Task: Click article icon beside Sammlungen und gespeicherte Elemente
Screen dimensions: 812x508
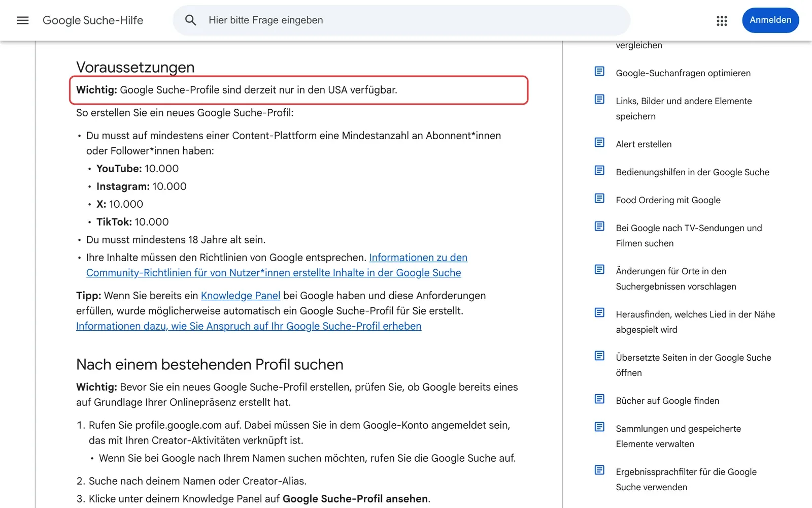Action: (599, 427)
